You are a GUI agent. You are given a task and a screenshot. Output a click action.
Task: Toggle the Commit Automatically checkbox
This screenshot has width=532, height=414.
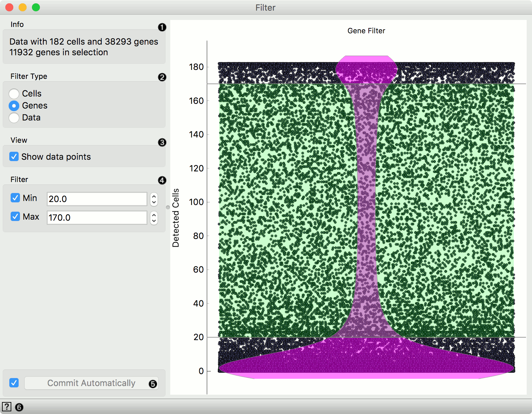coord(14,383)
